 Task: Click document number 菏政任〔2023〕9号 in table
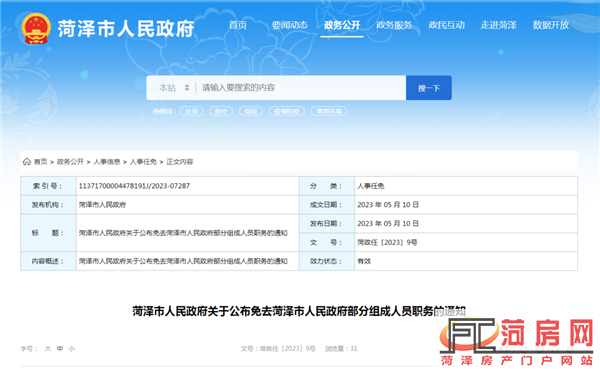387,242
